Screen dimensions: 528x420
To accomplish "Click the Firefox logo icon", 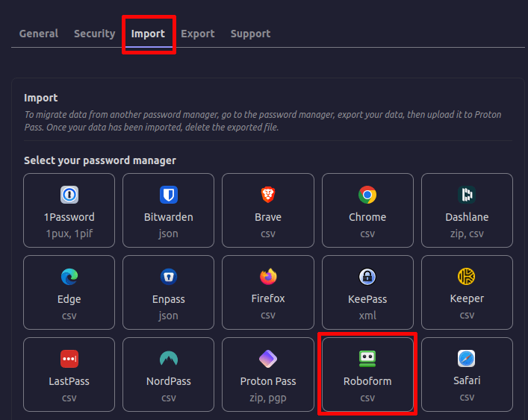I will tap(268, 277).
